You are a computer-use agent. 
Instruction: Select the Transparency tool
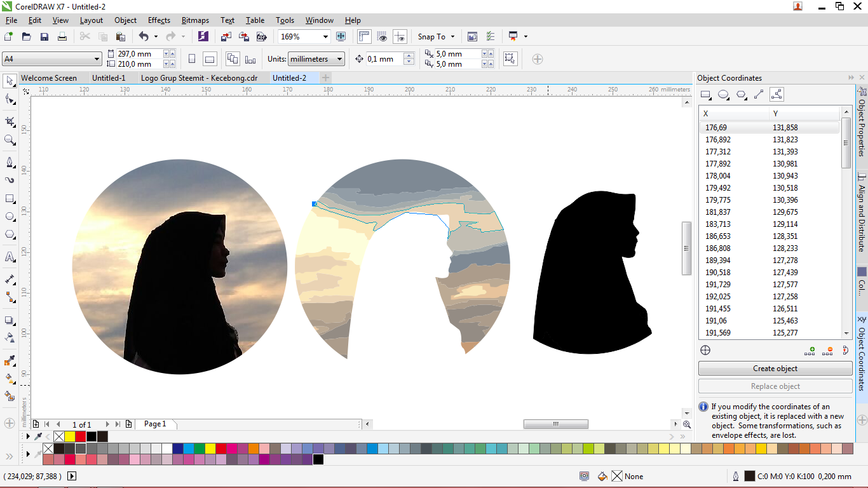point(10,337)
